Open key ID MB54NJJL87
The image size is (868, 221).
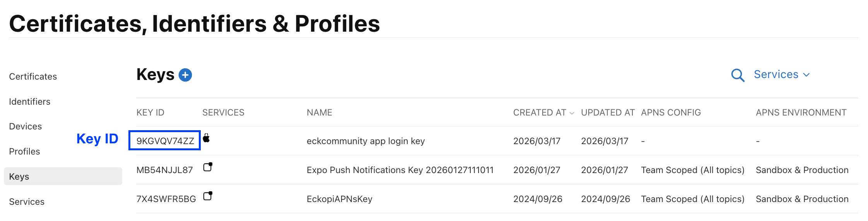165,170
